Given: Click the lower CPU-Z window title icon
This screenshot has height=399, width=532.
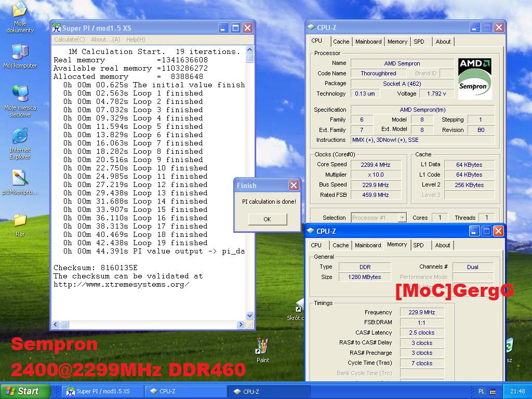Looking at the screenshot, I should [x=311, y=231].
